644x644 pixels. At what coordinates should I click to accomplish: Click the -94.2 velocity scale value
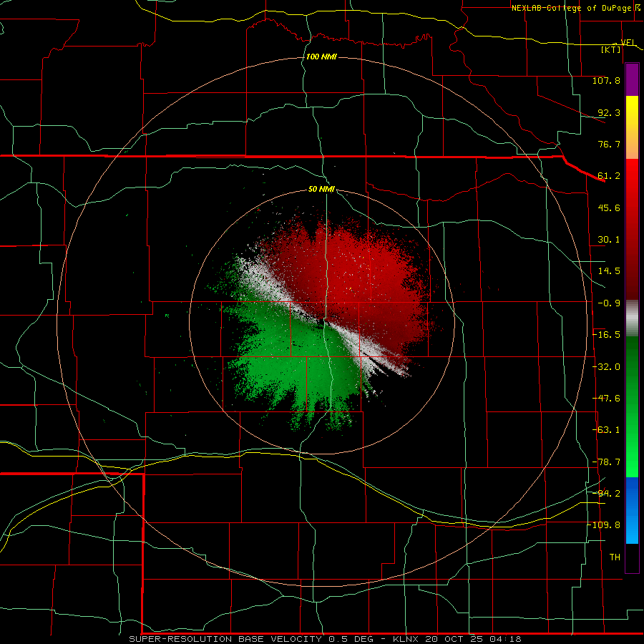pos(607,494)
